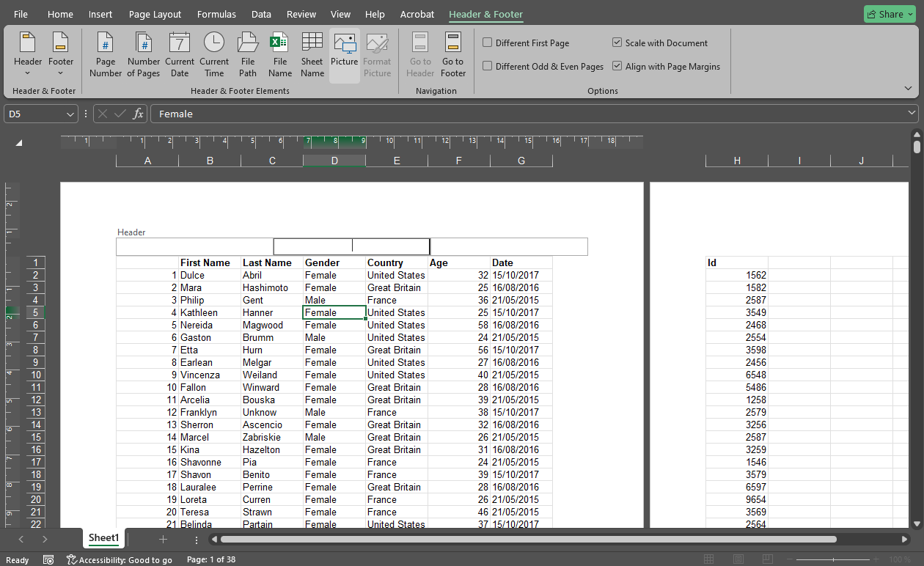924x566 pixels.
Task: Click the Share button
Action: point(890,14)
